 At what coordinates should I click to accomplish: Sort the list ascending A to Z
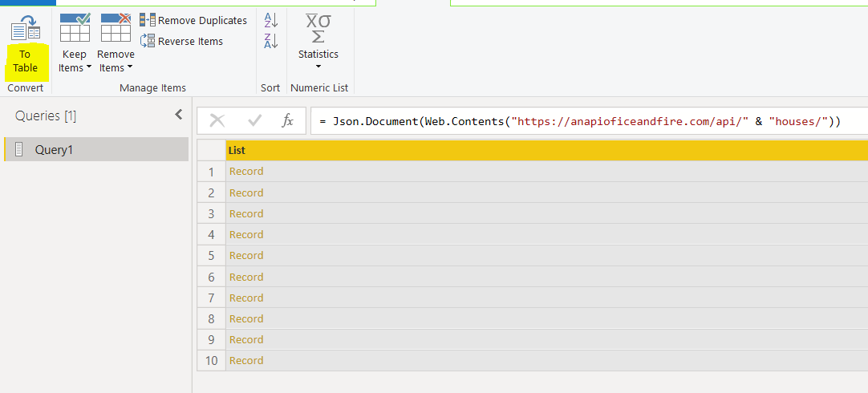tap(270, 21)
